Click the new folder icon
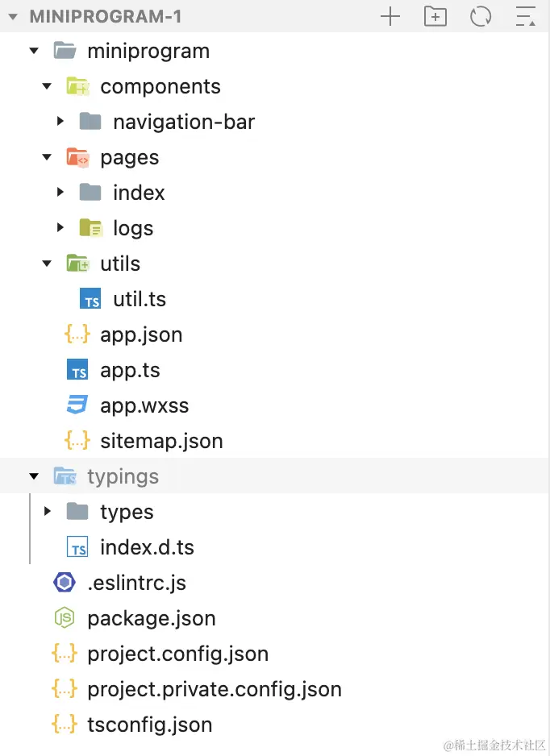The image size is (550, 756). pos(435,16)
